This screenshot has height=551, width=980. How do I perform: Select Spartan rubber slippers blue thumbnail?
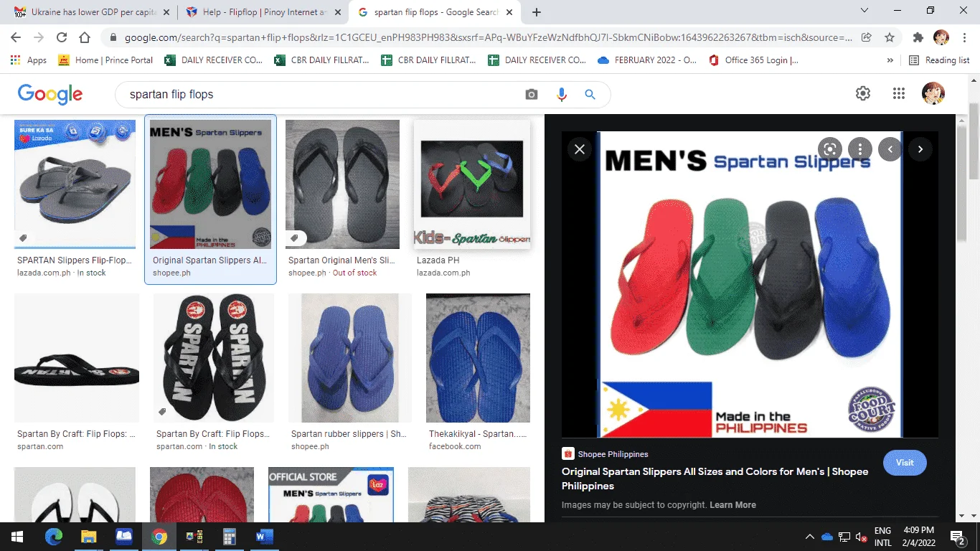click(x=350, y=358)
